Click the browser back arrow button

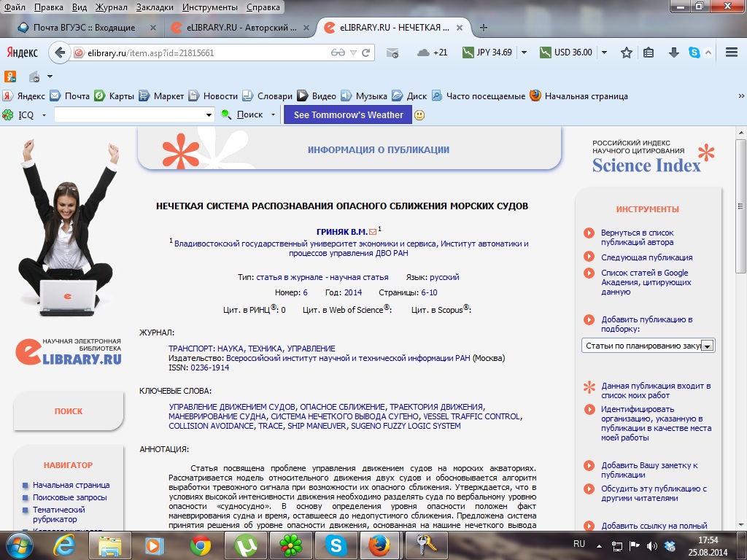pyautogui.click(x=60, y=52)
